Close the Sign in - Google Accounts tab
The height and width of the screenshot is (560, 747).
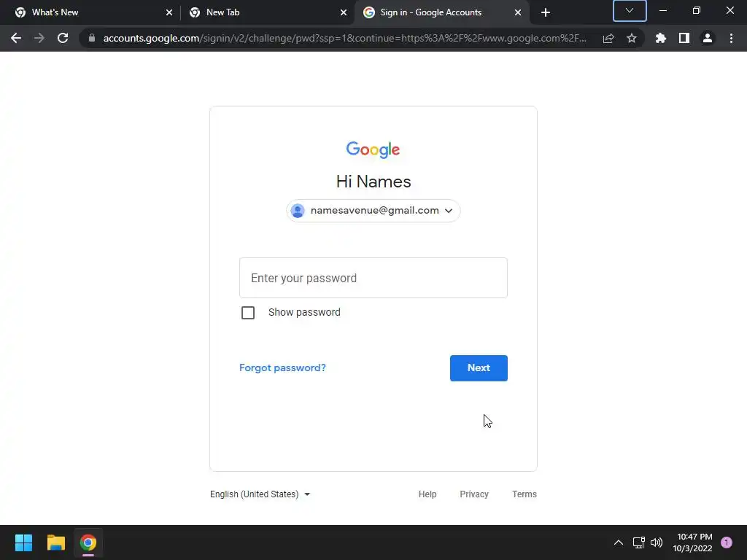(x=518, y=12)
